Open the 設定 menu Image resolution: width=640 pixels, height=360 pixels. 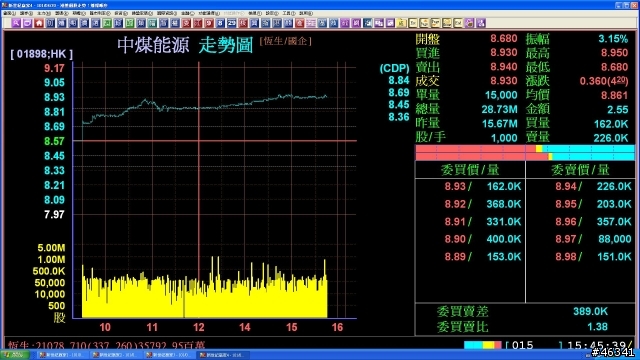[x=272, y=13]
